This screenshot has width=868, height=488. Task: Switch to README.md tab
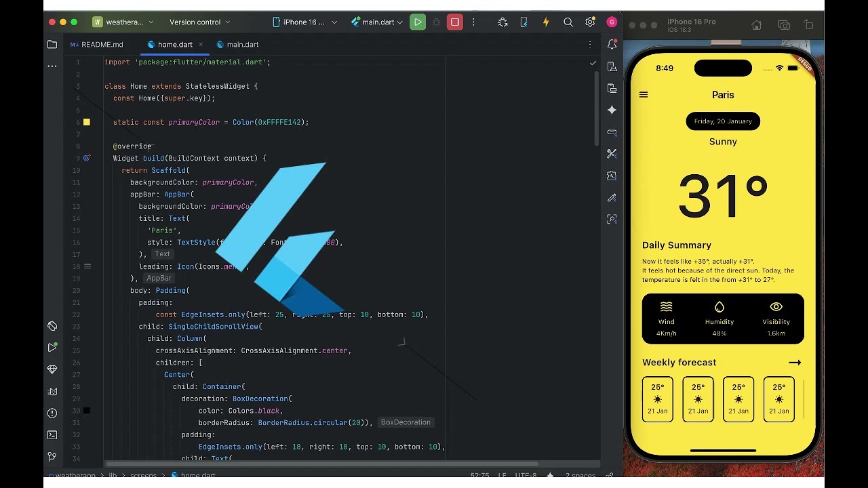click(97, 45)
